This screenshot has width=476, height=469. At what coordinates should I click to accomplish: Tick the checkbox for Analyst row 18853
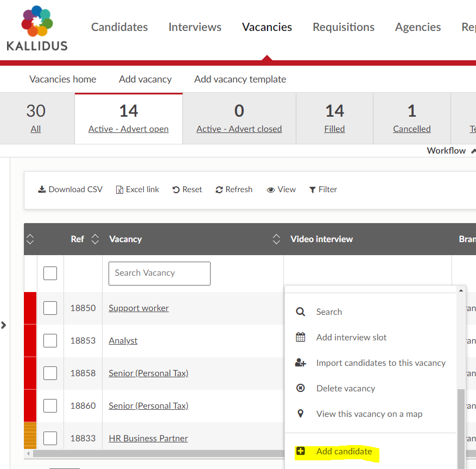(50, 340)
